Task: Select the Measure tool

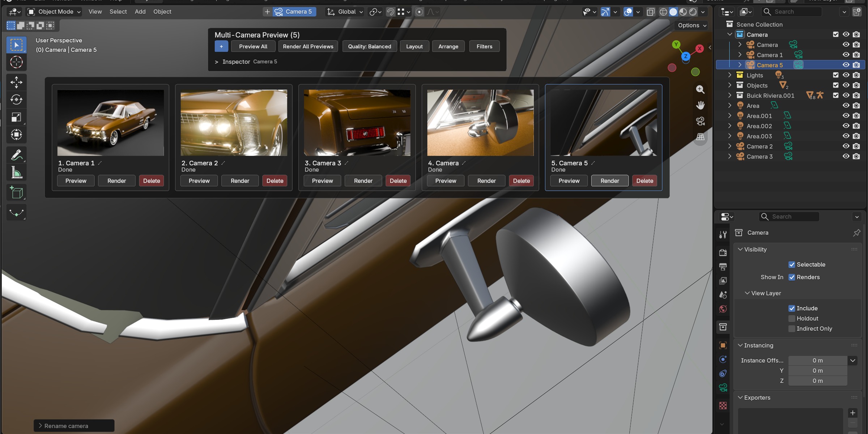Action: (16, 173)
